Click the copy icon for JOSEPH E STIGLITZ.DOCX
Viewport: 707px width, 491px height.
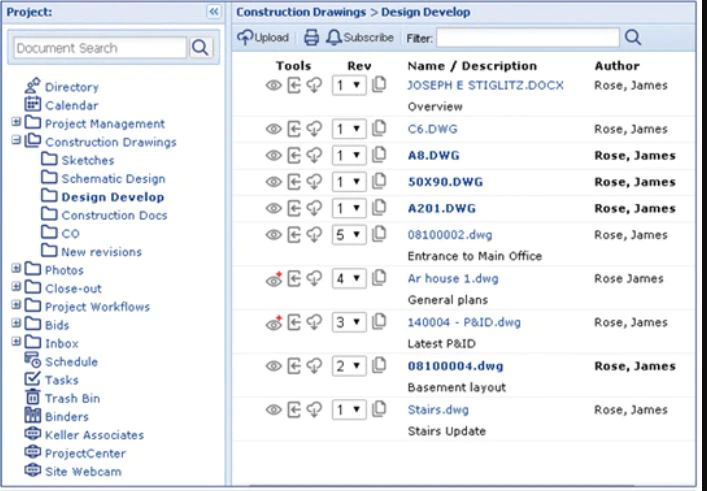click(379, 84)
